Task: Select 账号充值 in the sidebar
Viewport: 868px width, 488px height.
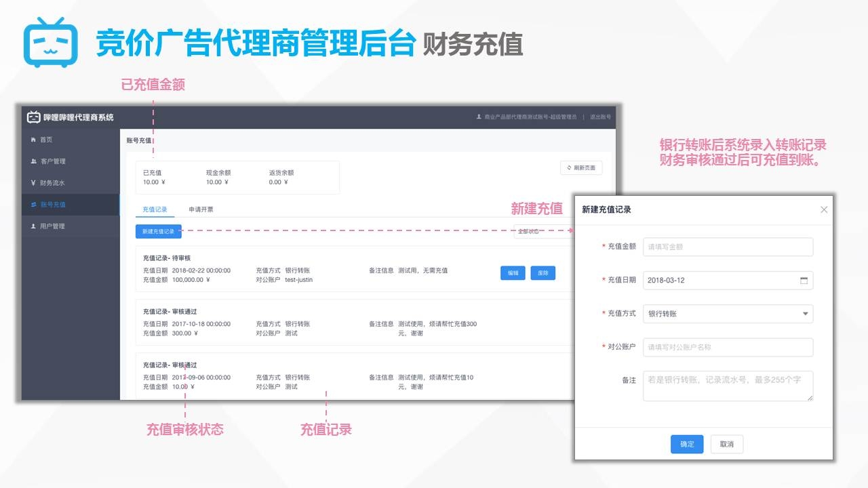Action: [52, 205]
